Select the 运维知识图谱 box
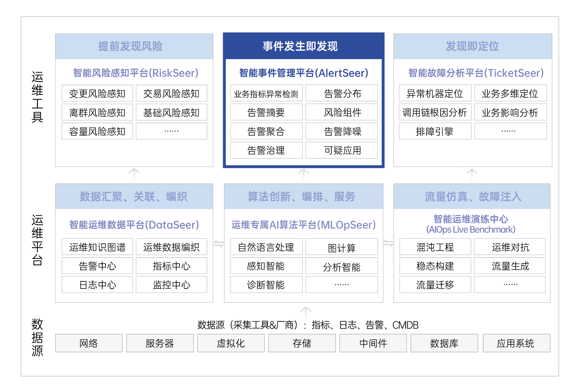Screen dimensions: 578x392 pos(97,247)
